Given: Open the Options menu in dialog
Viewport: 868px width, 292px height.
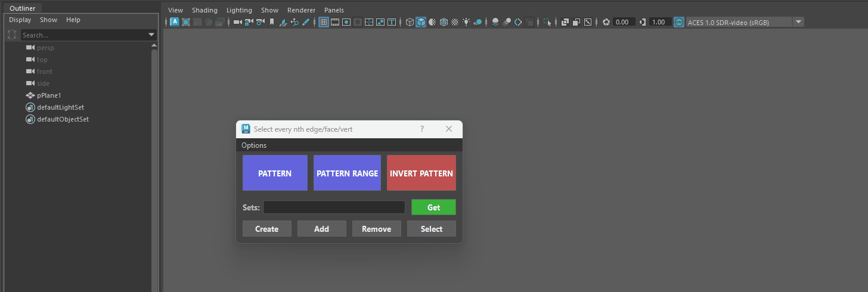Looking at the screenshot, I should pyautogui.click(x=254, y=145).
